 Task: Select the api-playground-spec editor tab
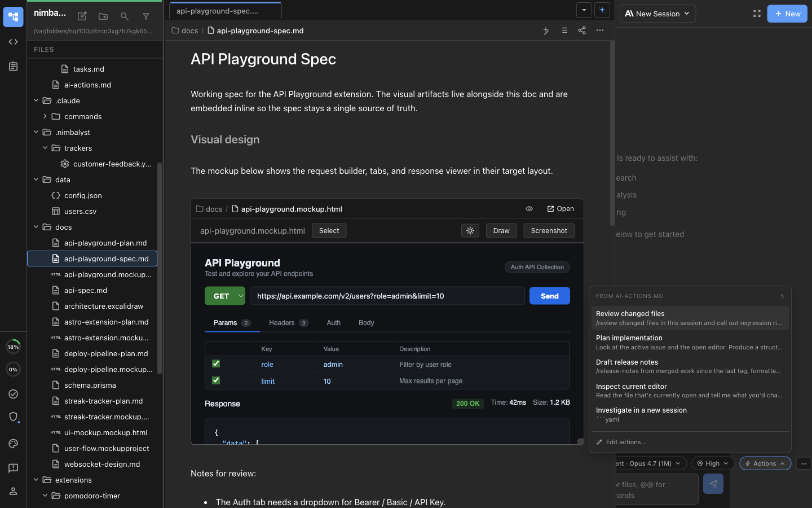(225, 11)
